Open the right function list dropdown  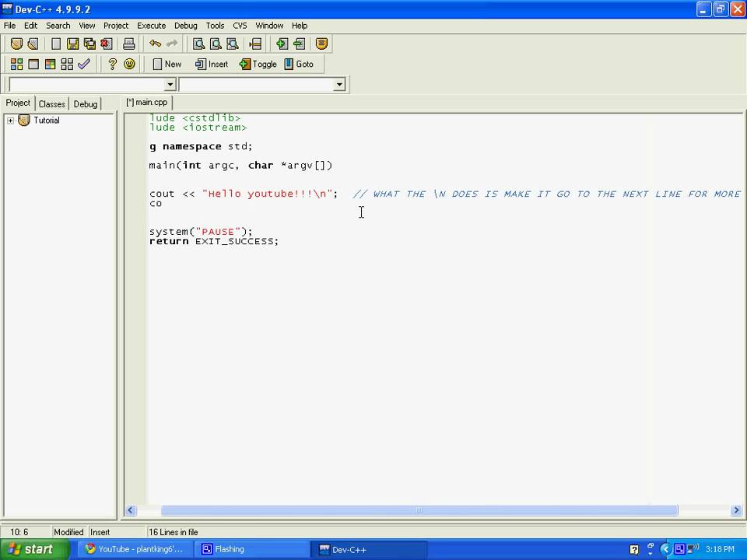pos(338,84)
